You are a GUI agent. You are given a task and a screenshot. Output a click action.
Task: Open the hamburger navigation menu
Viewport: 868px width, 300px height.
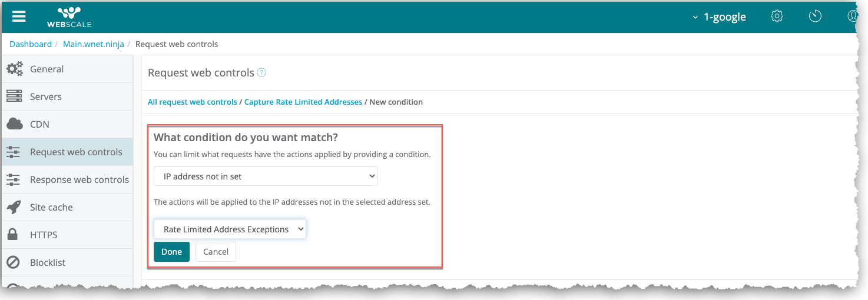point(19,16)
